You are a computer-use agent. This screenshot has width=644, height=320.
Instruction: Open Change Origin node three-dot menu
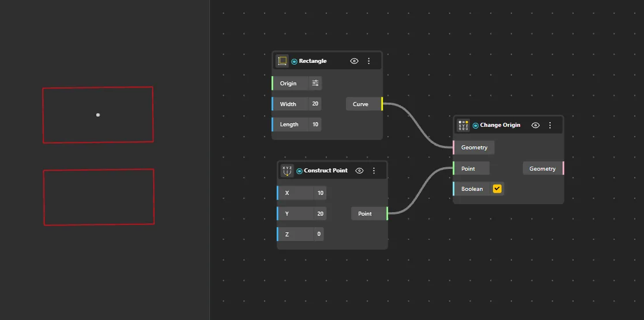pos(550,125)
